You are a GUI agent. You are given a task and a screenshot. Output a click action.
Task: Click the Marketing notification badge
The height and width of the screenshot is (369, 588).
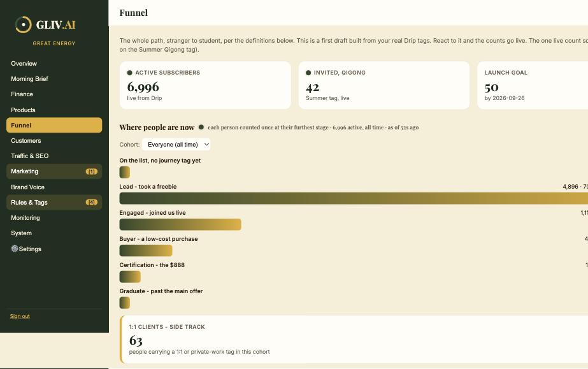point(92,171)
